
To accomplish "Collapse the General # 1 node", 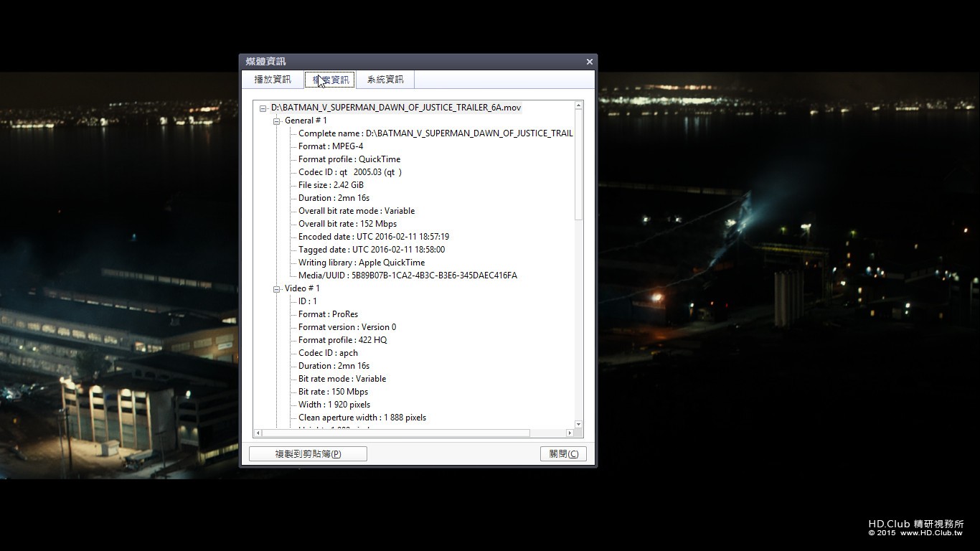I will [x=276, y=121].
